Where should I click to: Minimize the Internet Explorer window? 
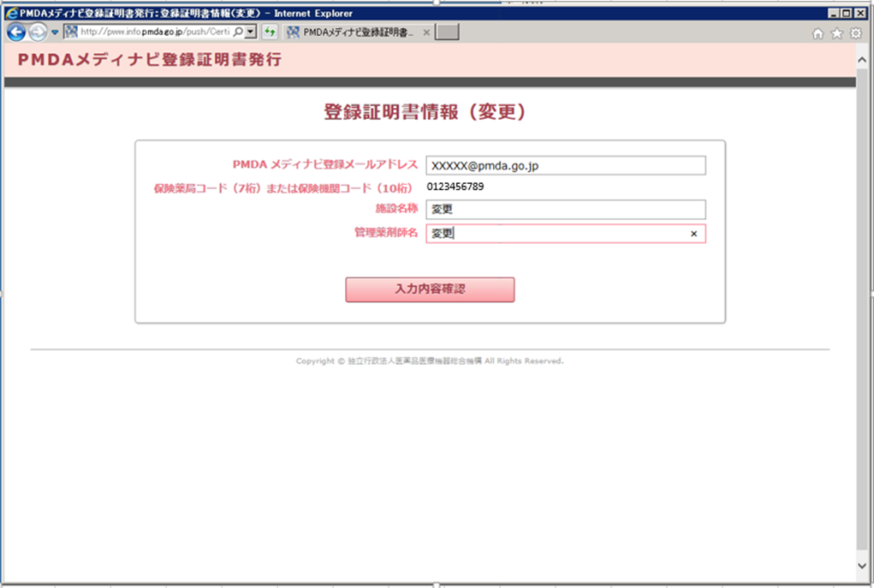click(833, 14)
